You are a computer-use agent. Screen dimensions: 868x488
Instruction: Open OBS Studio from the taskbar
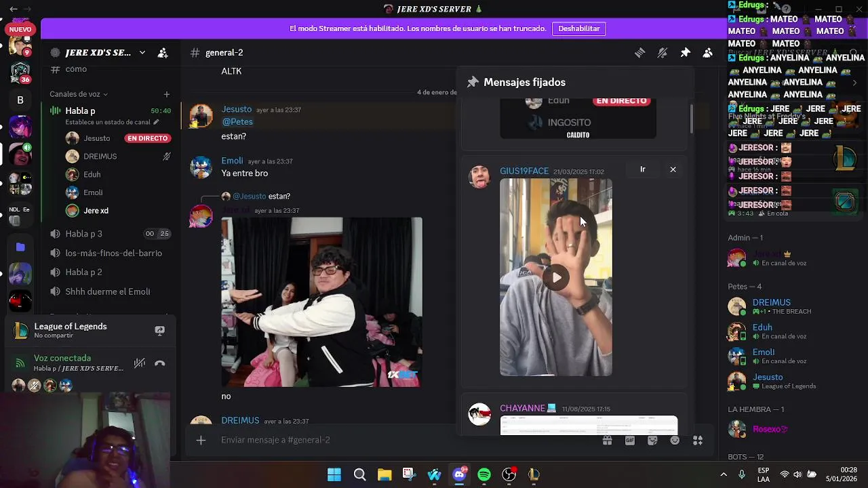click(509, 475)
